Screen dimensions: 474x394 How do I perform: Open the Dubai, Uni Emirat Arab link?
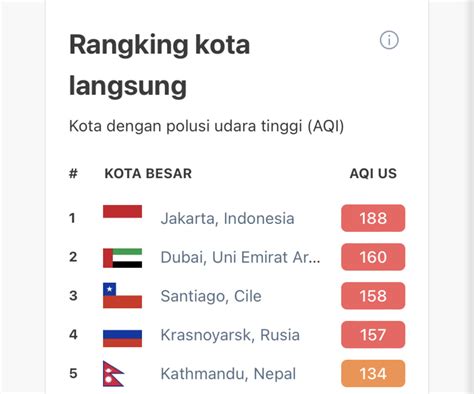pyautogui.click(x=240, y=257)
